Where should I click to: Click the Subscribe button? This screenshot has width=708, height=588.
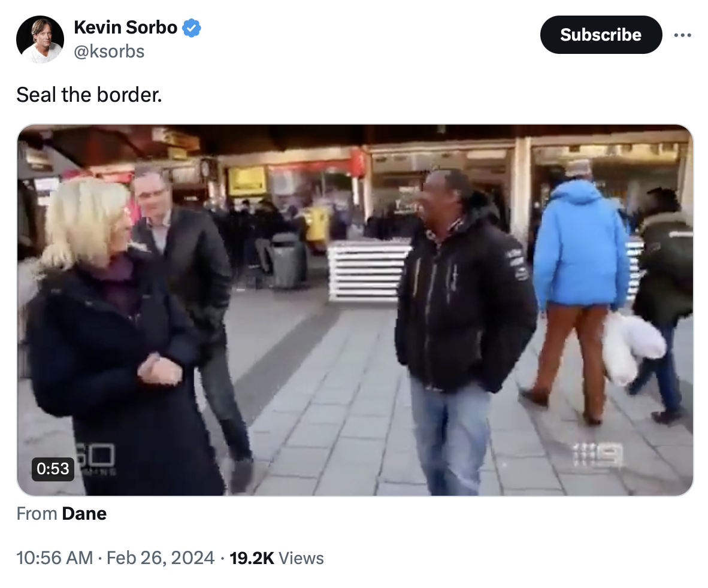[x=601, y=35]
